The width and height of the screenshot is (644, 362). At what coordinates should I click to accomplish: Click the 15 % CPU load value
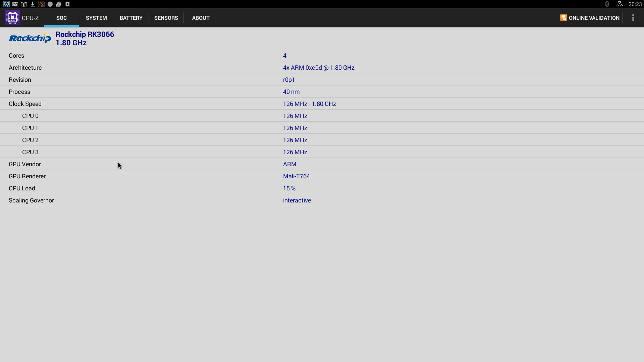pos(289,188)
